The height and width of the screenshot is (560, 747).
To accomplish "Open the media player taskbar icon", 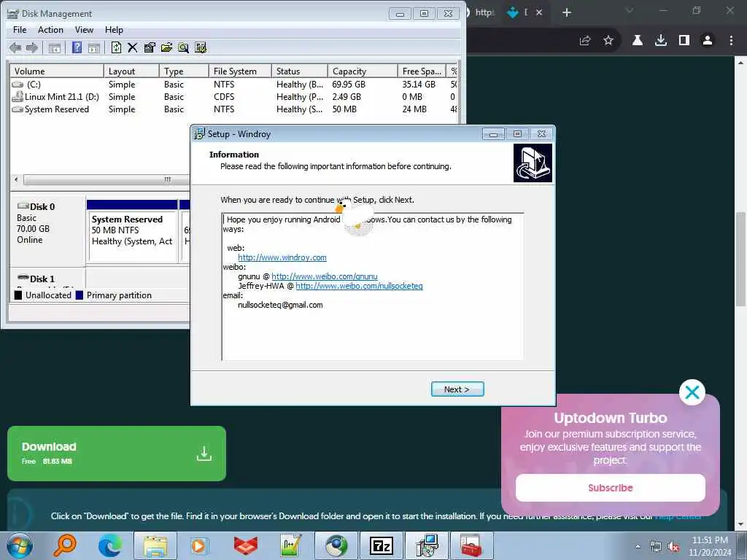I will coord(198,545).
